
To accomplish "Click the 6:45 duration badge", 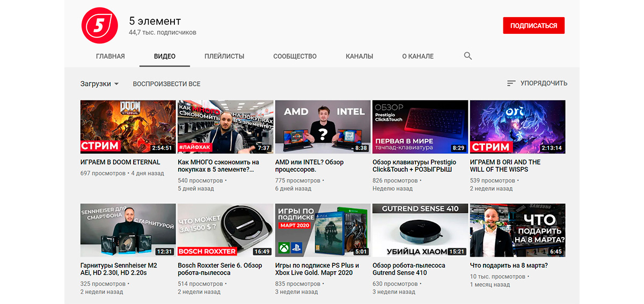I will [556, 251].
